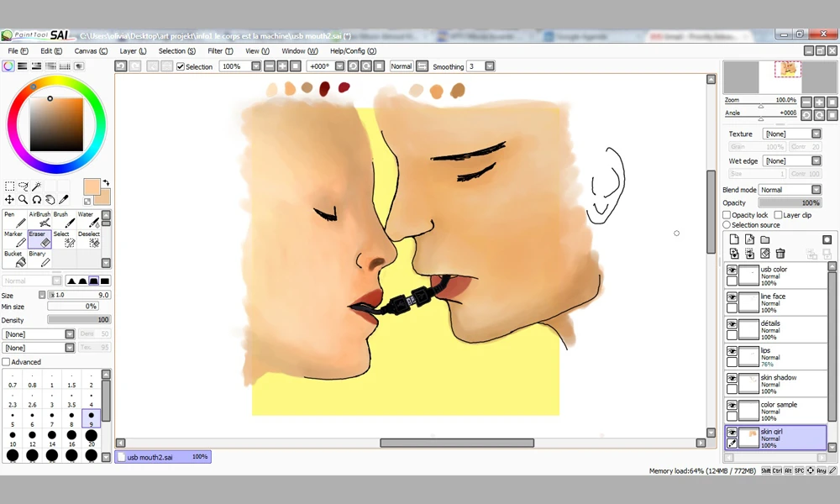Image resolution: width=840 pixels, height=504 pixels.
Task: Create a new layer folder
Action: pyautogui.click(x=764, y=239)
